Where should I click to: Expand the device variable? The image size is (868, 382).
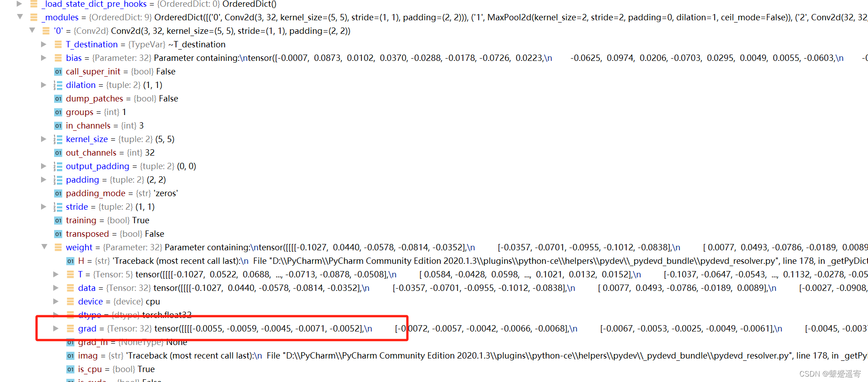pyautogui.click(x=56, y=301)
